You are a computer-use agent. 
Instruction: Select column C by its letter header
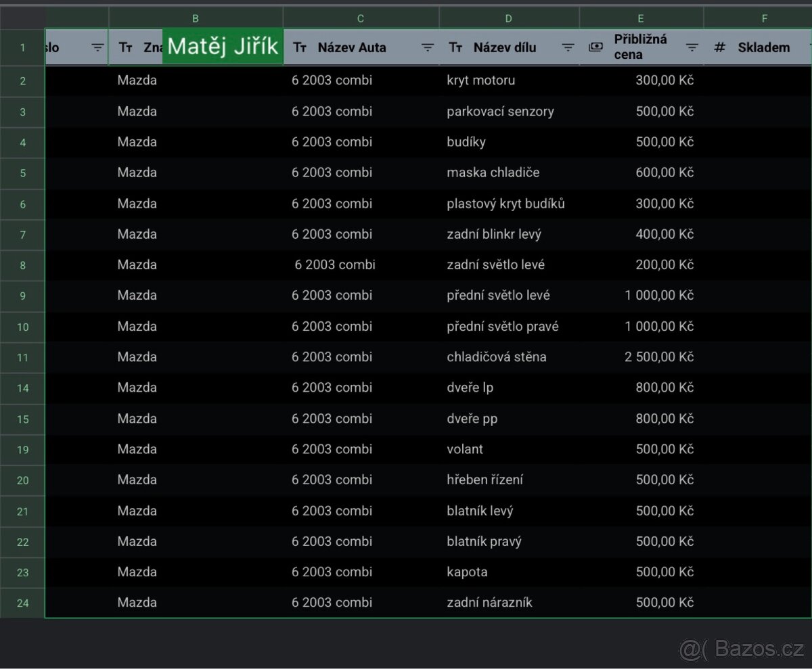point(361,18)
